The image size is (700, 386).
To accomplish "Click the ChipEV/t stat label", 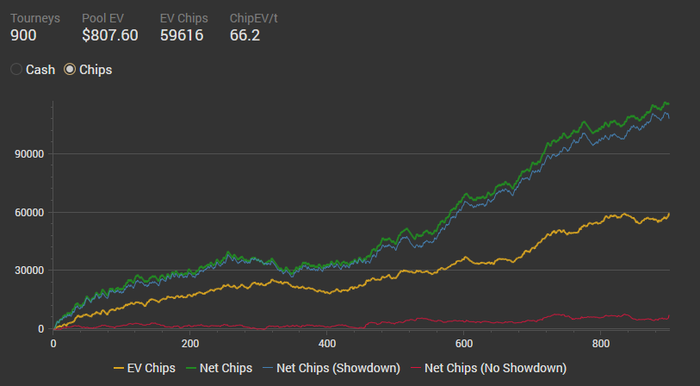I will pyautogui.click(x=254, y=18).
